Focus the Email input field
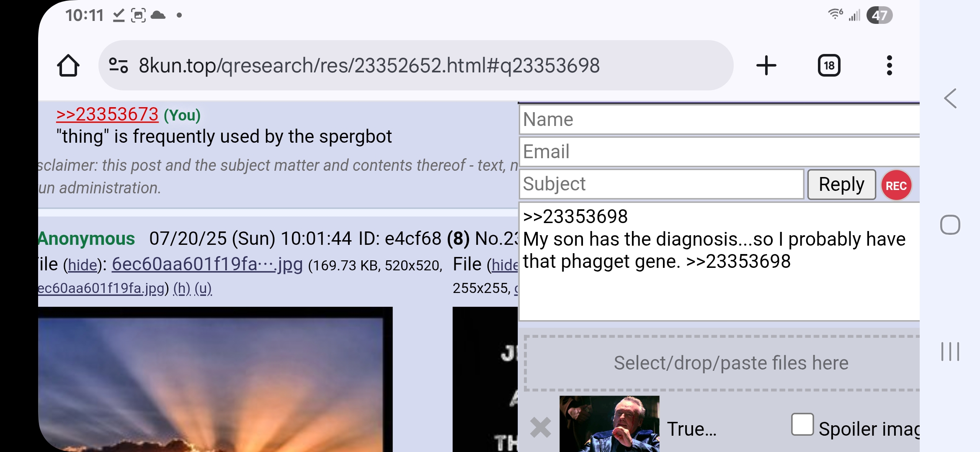 (720, 152)
